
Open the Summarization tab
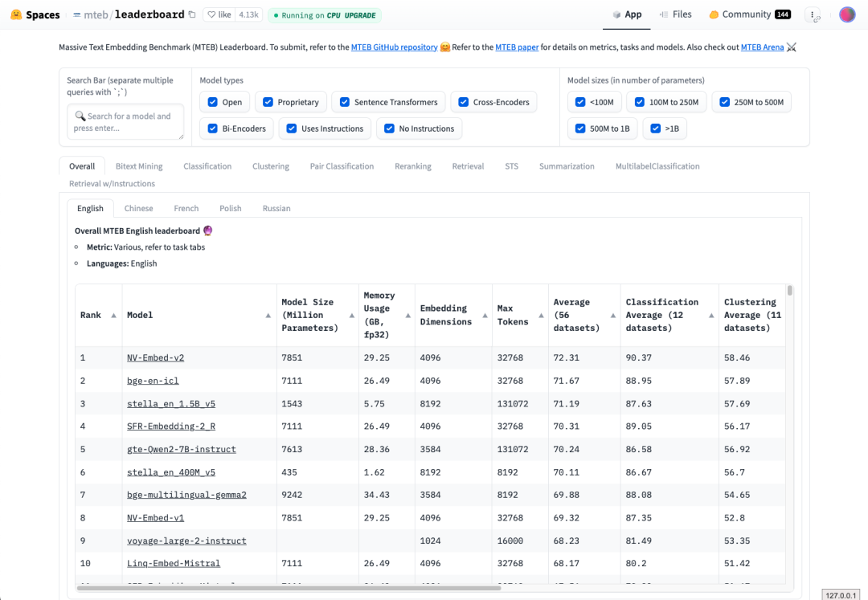point(567,166)
